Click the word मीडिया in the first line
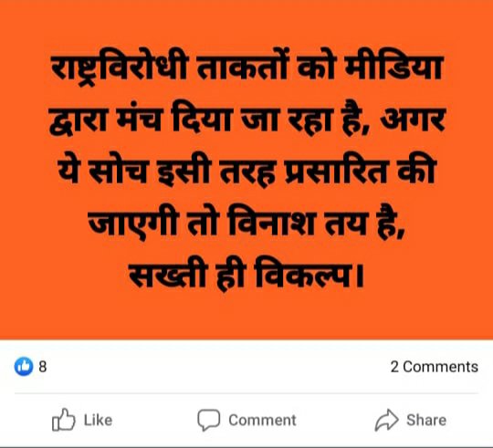The height and width of the screenshot is (448, 493). pyautogui.click(x=393, y=68)
